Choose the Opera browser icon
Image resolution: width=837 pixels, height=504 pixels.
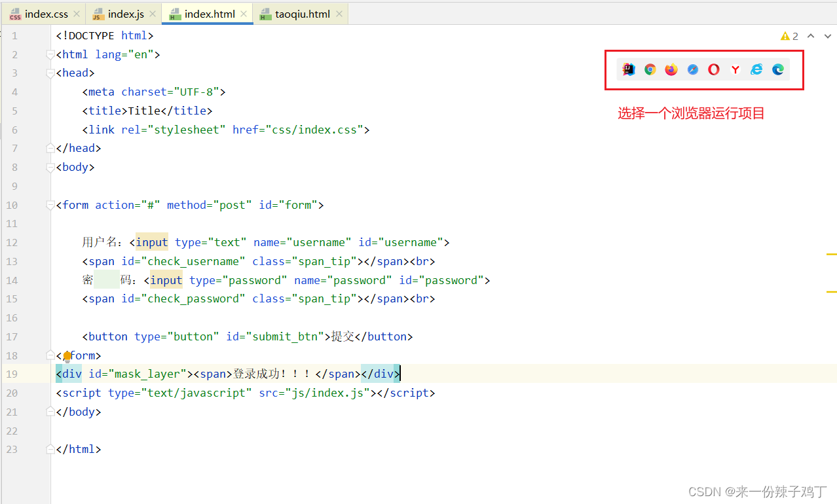click(714, 69)
